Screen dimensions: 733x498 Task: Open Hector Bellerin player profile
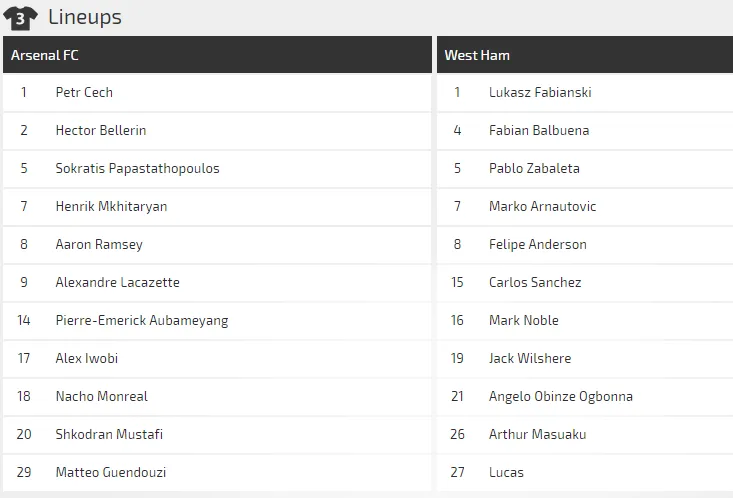100,130
